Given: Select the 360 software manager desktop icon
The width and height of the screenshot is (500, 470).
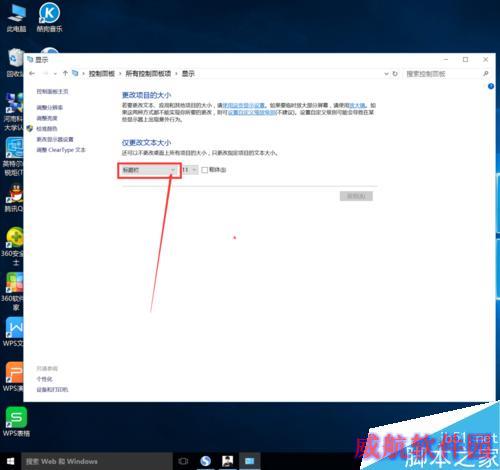Looking at the screenshot, I should pyautogui.click(x=13, y=291).
